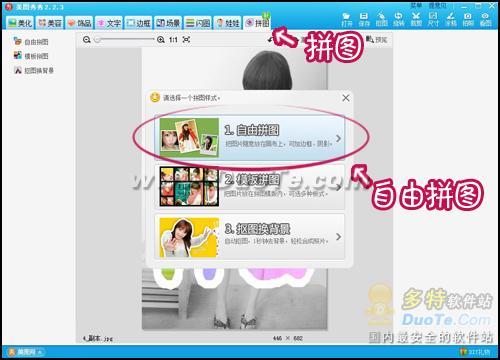Image resolution: width=500 pixels, height=360 pixels.
Task: Click the zoom slider handle
Action: point(97,40)
